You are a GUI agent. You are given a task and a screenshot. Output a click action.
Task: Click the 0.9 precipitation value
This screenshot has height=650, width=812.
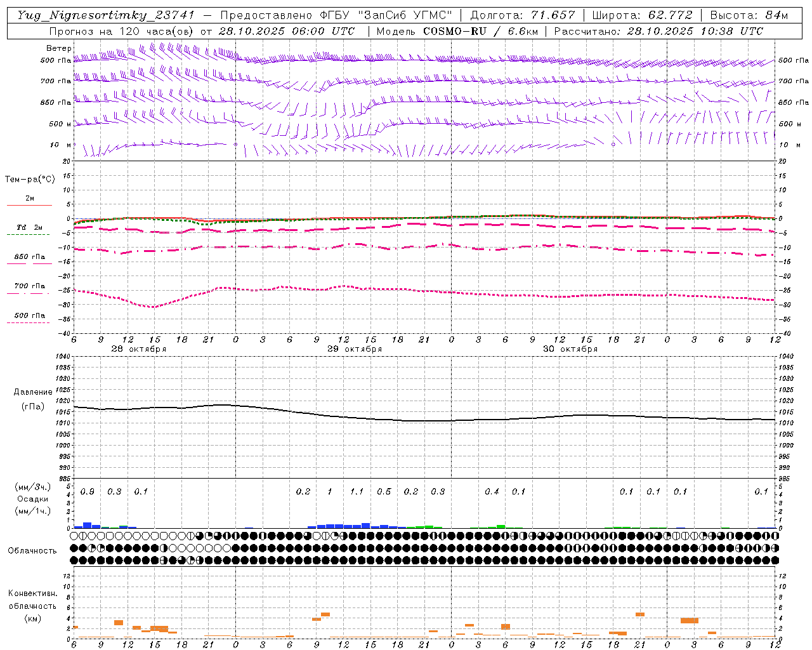click(88, 492)
